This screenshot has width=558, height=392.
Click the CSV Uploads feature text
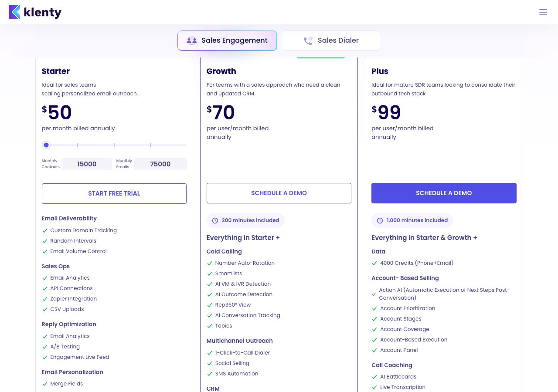coord(67,309)
